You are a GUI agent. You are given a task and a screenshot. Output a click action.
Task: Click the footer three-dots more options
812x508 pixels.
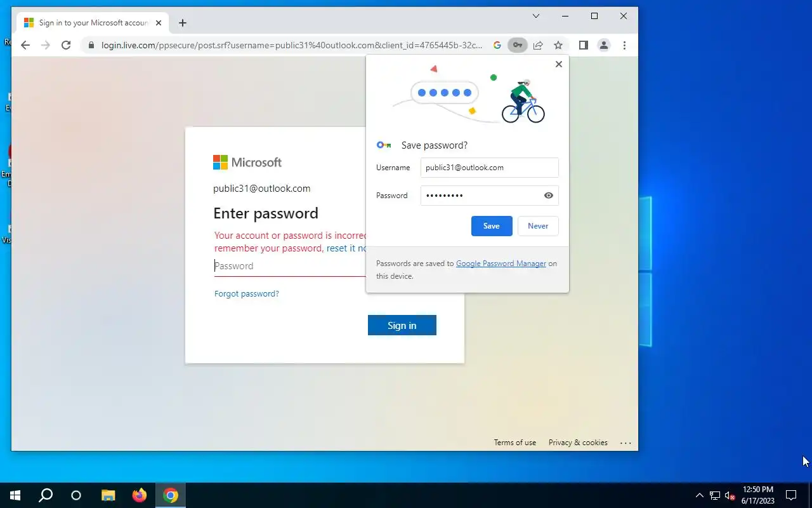pyautogui.click(x=625, y=443)
